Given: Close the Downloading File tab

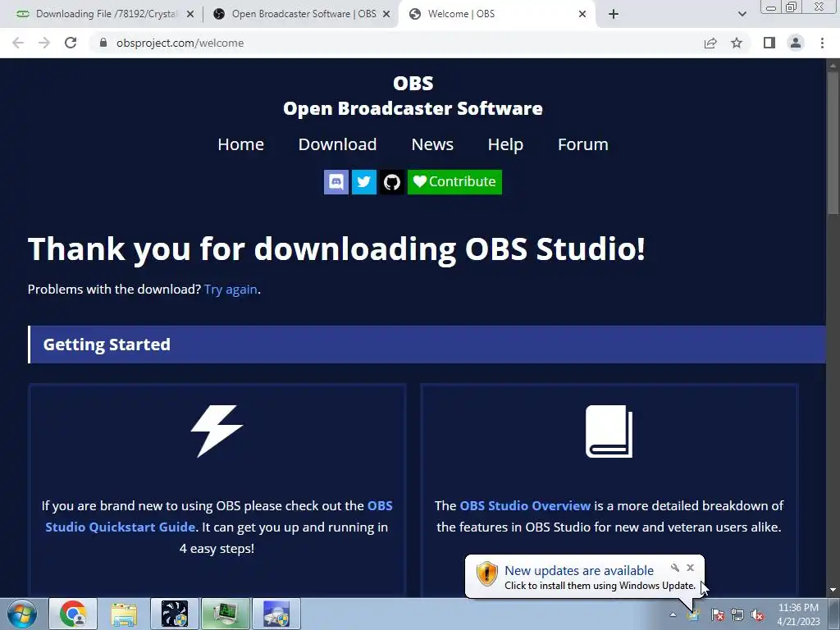Looking at the screenshot, I should coord(190,15).
